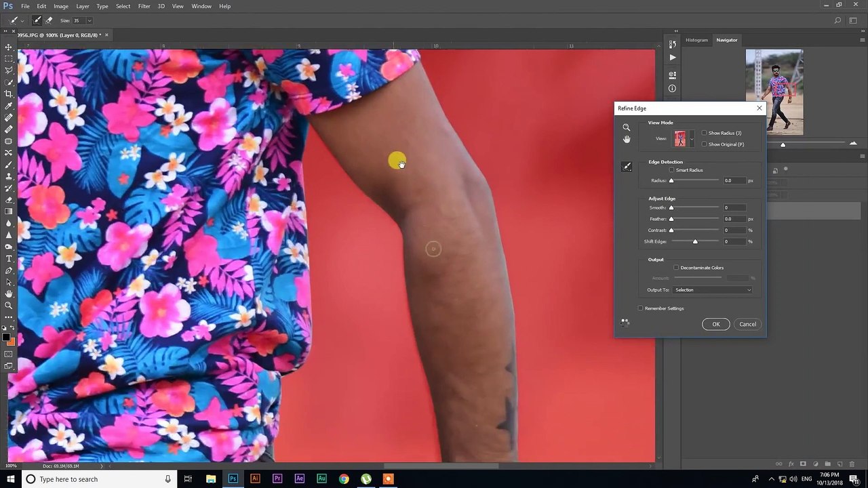Select the Brush tool in the toolbar
The height and width of the screenshot is (488, 868).
(x=9, y=165)
